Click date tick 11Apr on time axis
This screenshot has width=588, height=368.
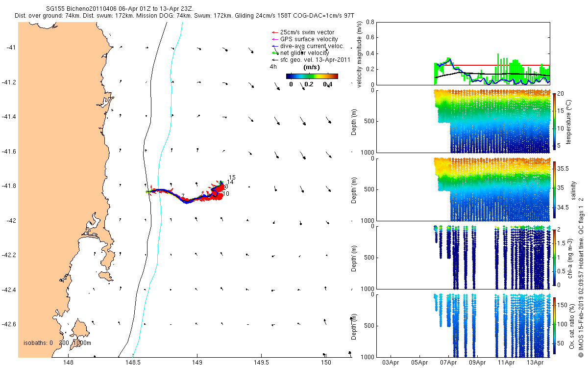tap(506, 363)
